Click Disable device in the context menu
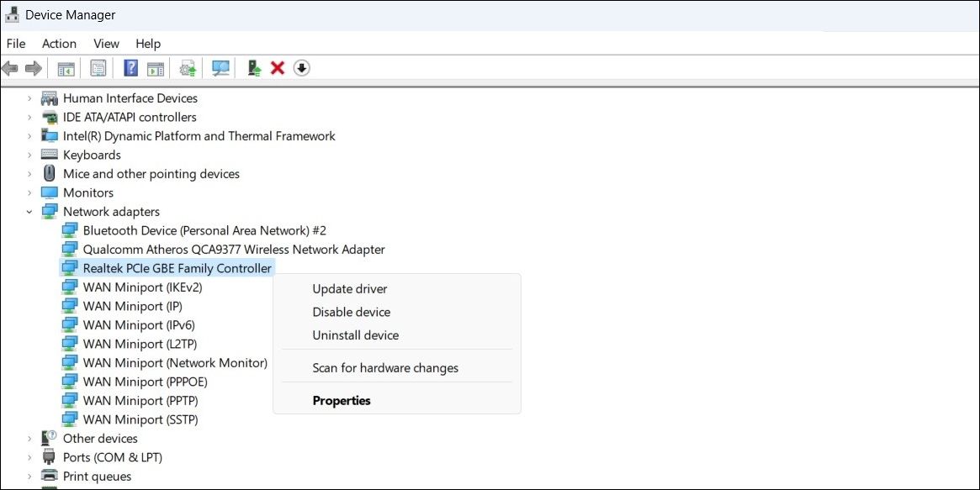This screenshot has height=490, width=980. click(x=352, y=311)
